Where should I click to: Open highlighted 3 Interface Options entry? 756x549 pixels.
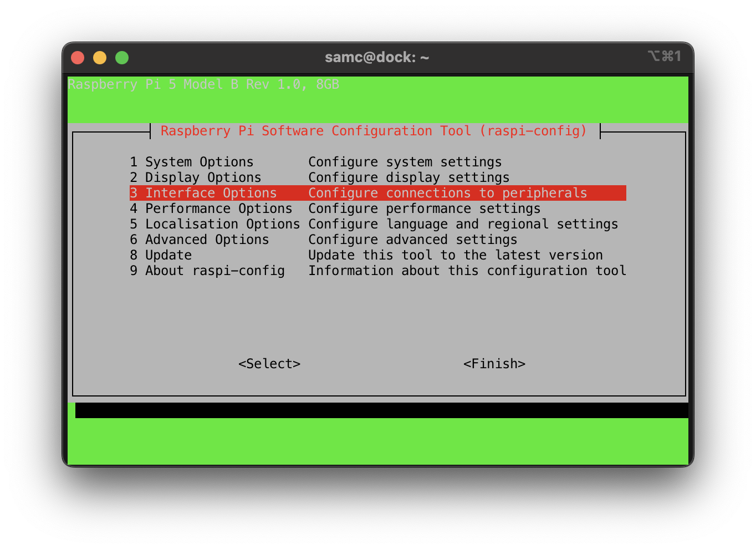tap(378, 193)
